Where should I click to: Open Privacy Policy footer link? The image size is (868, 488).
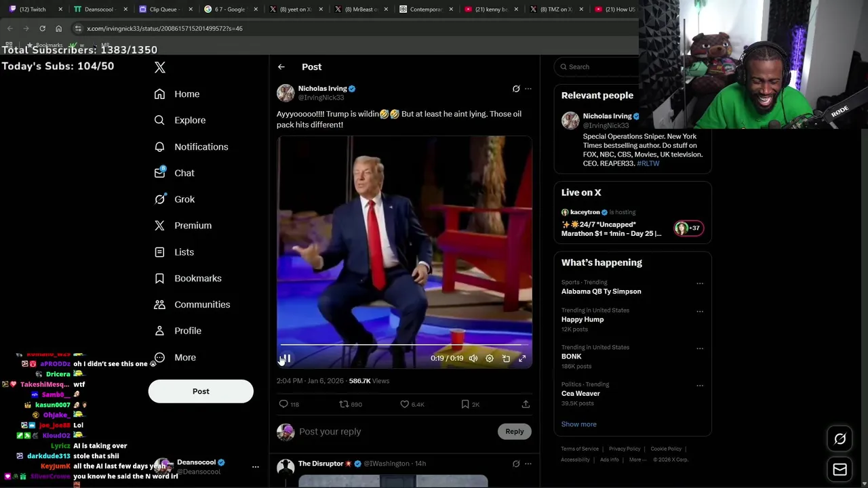point(625,449)
